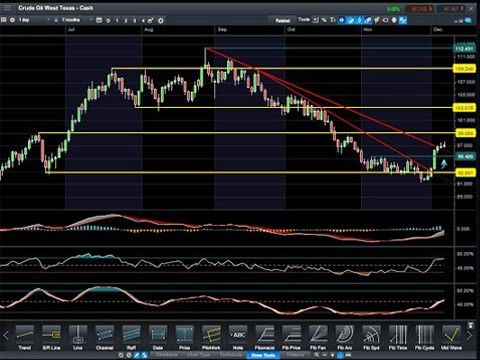Click the Tx text toolbar icon

[x=332, y=20]
